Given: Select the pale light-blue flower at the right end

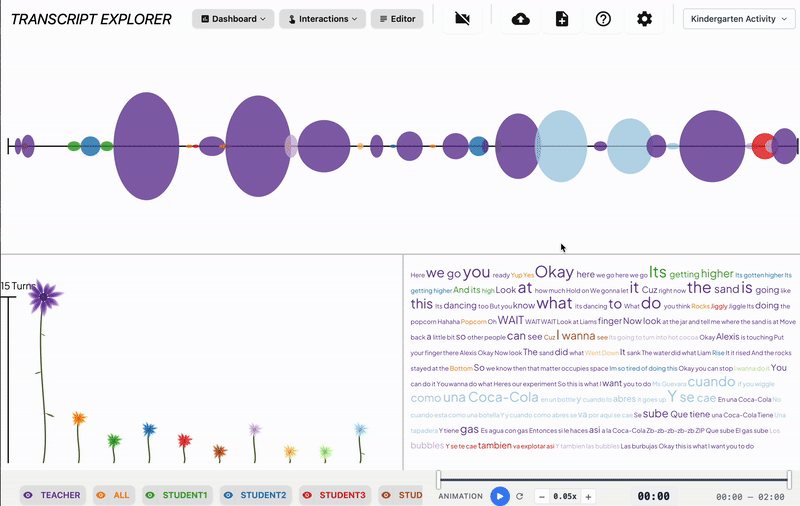Looking at the screenshot, I should pyautogui.click(x=360, y=429).
